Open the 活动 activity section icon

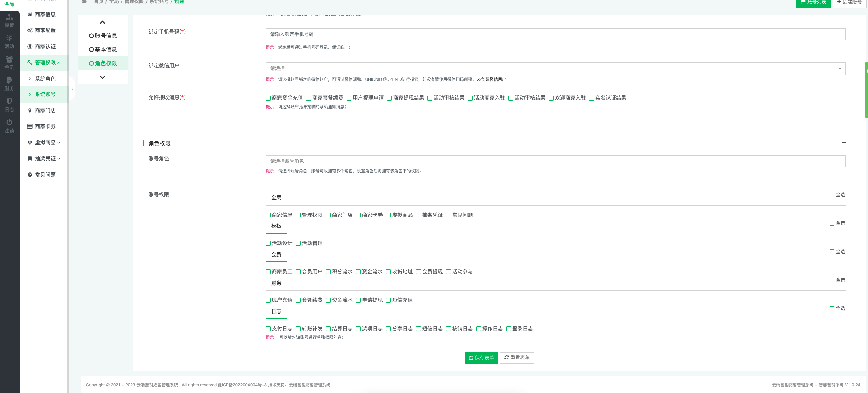(x=9, y=38)
